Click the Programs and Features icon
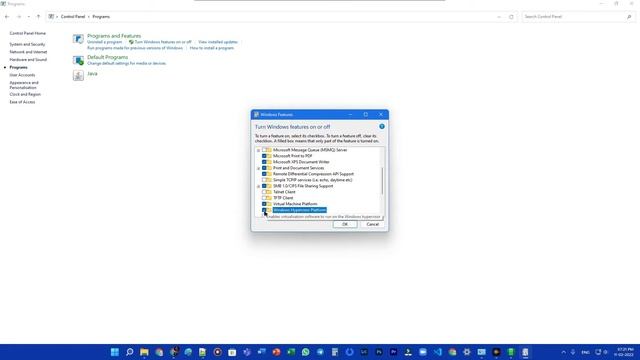The width and height of the screenshot is (640, 360). pyautogui.click(x=78, y=39)
